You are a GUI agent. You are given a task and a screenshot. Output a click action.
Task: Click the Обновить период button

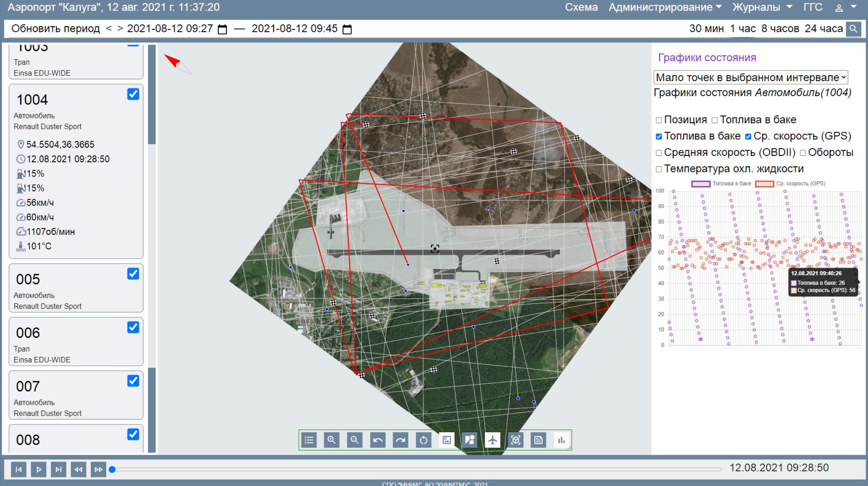[56, 29]
